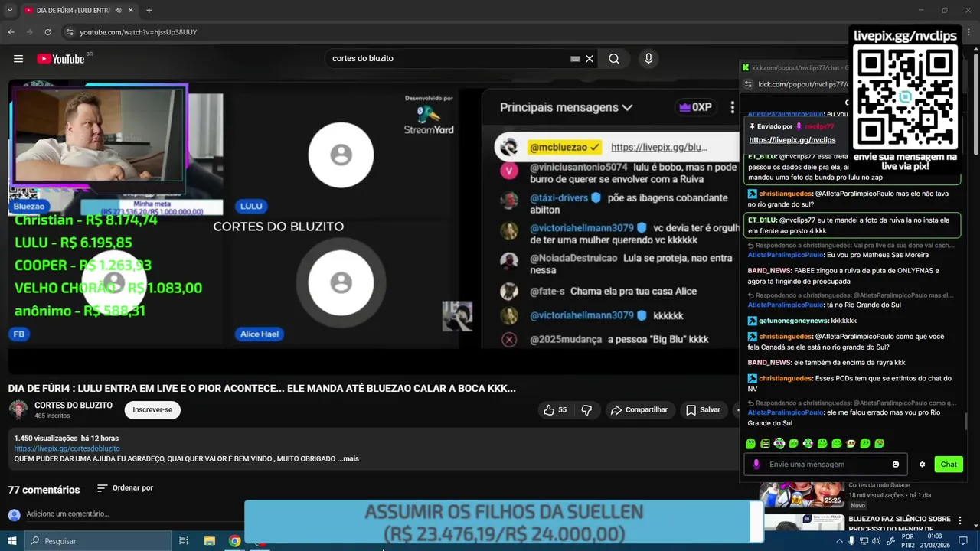Open livepix.gg/cortesdobluzito link in description
Screen dimensions: 980x551
pyautogui.click(x=67, y=448)
